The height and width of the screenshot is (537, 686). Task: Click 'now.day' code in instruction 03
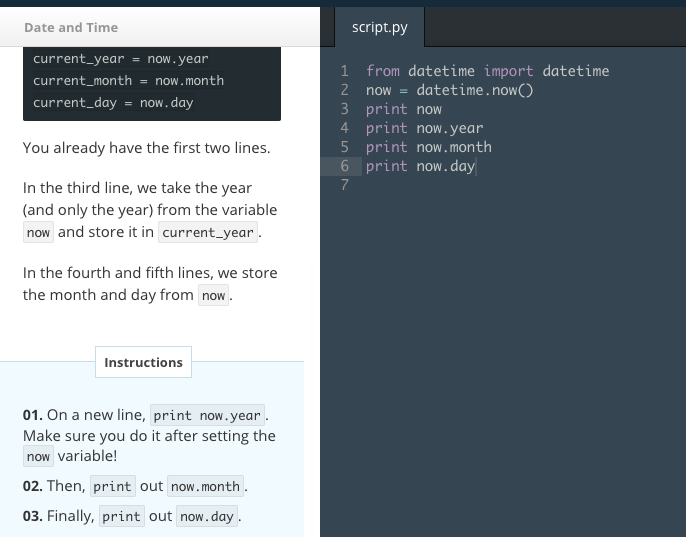click(204, 517)
